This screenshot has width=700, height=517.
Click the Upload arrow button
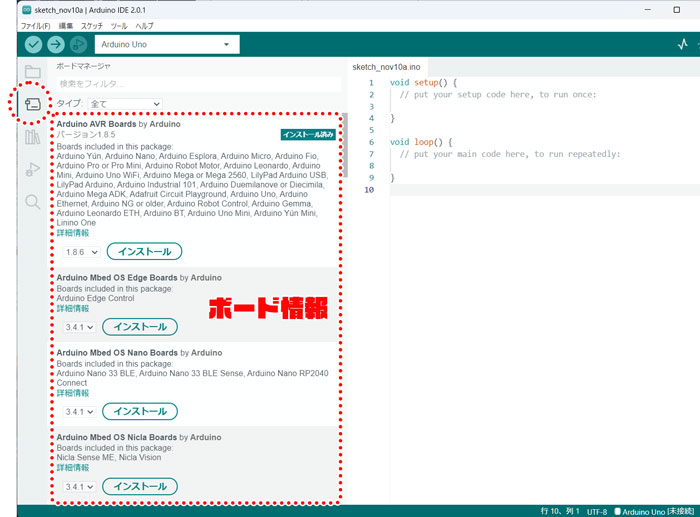56,44
